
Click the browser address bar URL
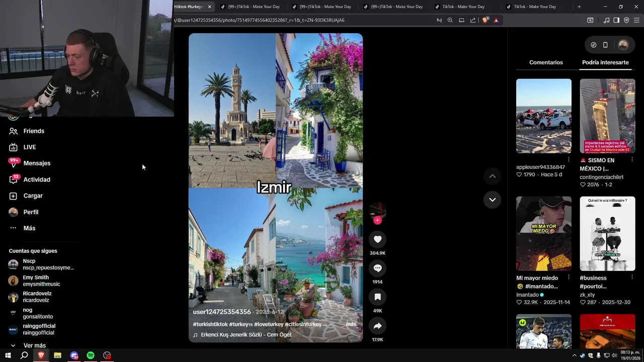point(259,20)
